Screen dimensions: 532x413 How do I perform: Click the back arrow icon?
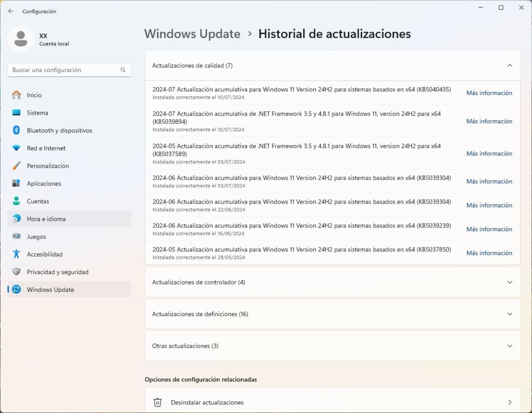tap(11, 11)
